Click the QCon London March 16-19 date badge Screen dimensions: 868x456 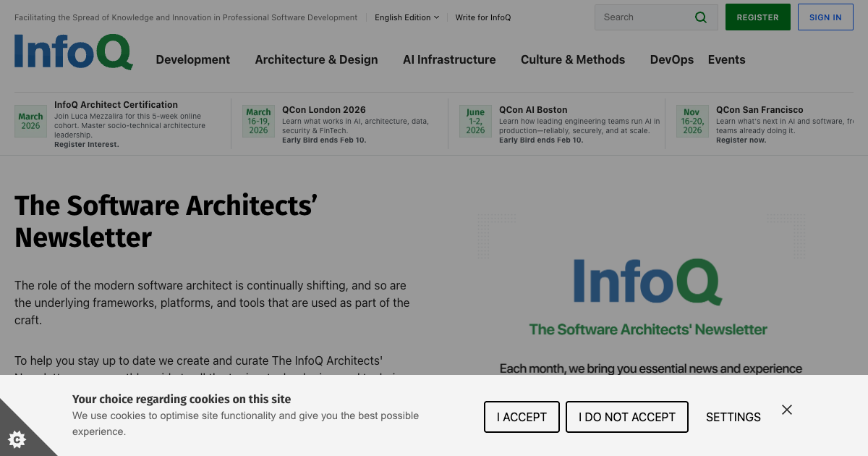click(x=259, y=121)
